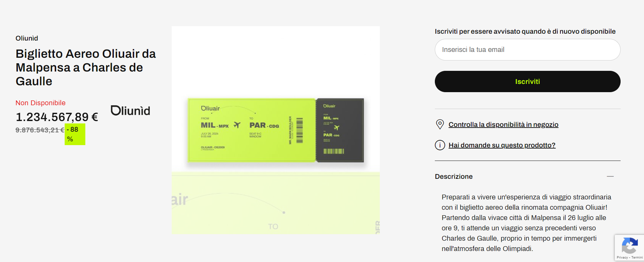Image resolution: width=644 pixels, height=262 pixels.
Task: Click the Termini link in reCAPTCHA badge
Action: point(637,258)
